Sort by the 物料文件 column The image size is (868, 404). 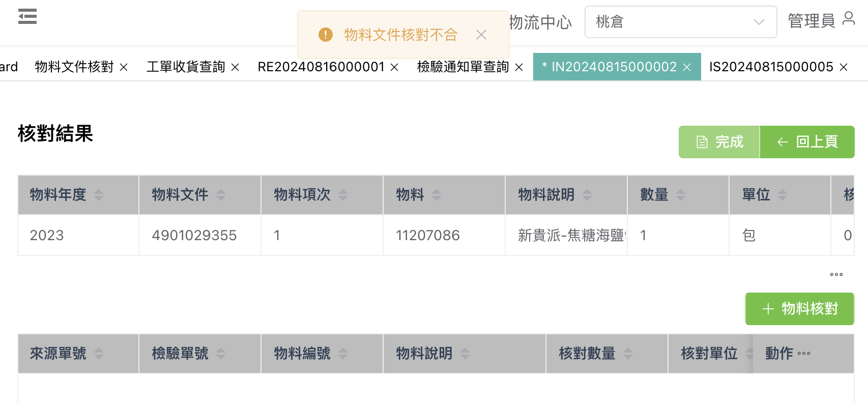point(221,195)
